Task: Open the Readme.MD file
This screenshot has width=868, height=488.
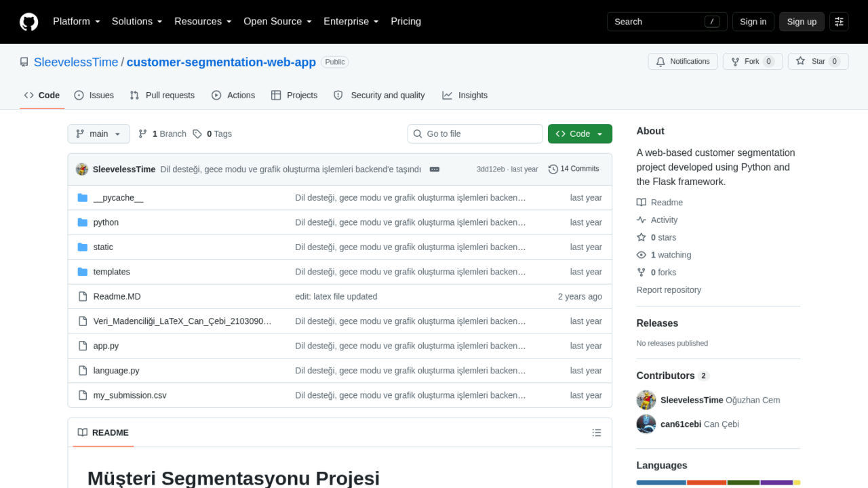Action: coord(117,297)
